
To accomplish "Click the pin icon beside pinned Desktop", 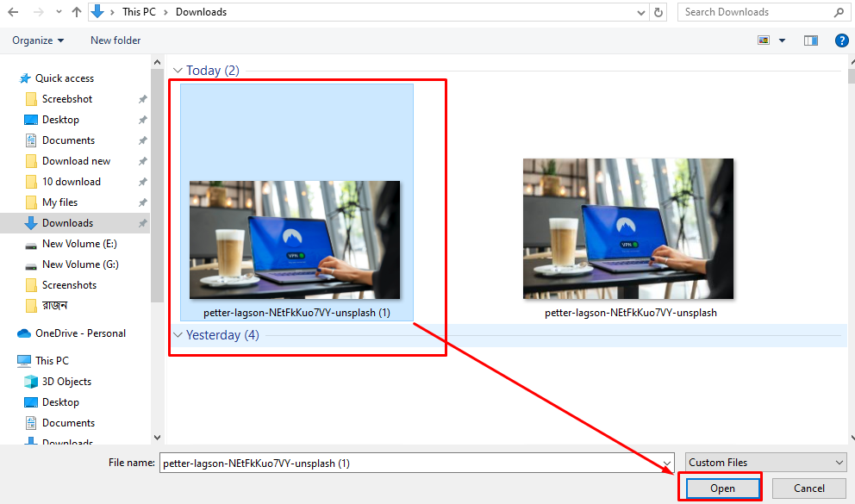I will coord(142,120).
